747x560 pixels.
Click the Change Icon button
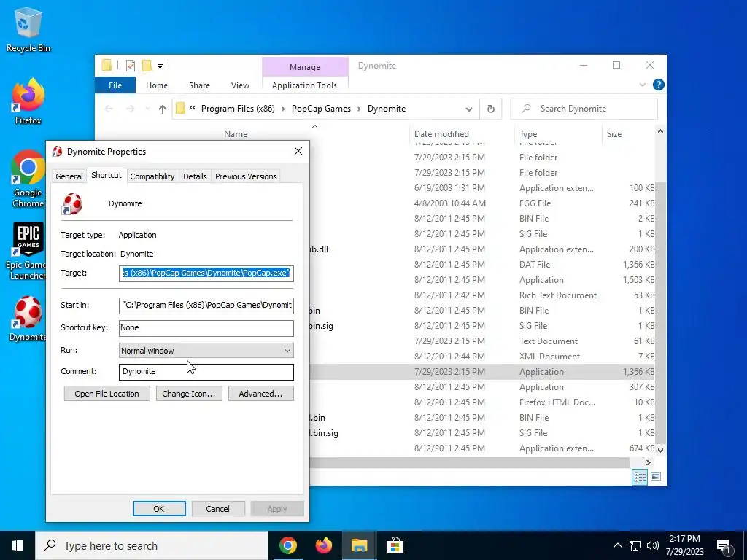[x=189, y=394]
